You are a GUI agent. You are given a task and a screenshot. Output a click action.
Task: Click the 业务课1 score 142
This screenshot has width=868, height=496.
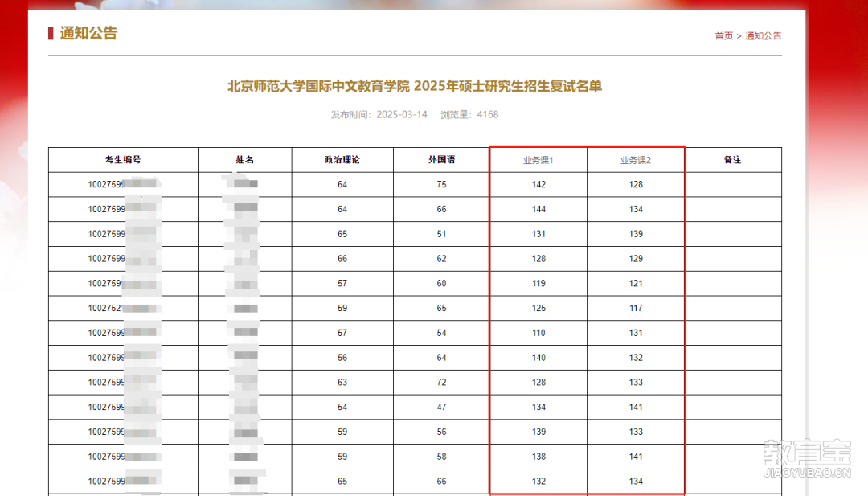click(538, 184)
